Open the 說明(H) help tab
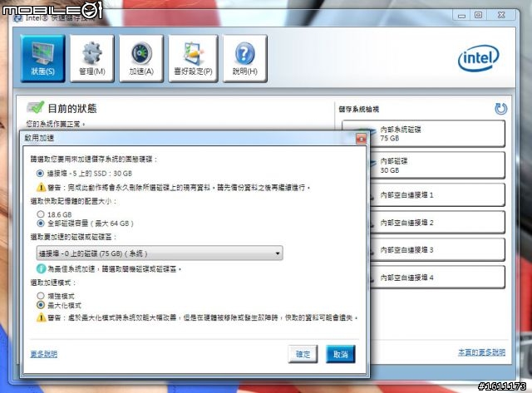Image resolution: width=532 pixels, height=393 pixels. 244,58
